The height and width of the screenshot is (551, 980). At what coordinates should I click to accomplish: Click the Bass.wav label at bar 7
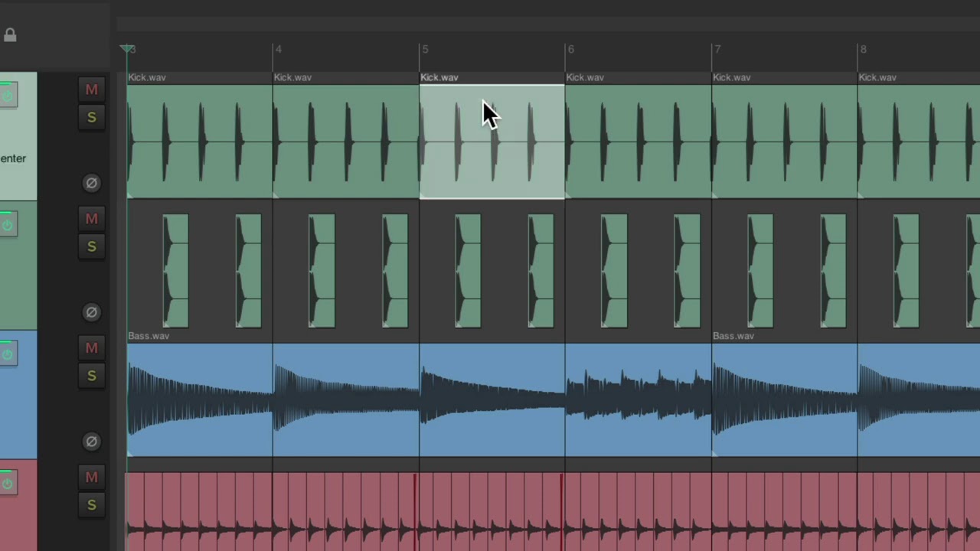tap(733, 336)
